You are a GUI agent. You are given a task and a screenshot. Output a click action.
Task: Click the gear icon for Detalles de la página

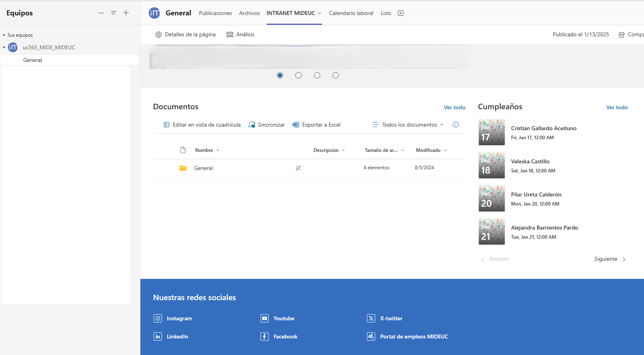coord(159,35)
